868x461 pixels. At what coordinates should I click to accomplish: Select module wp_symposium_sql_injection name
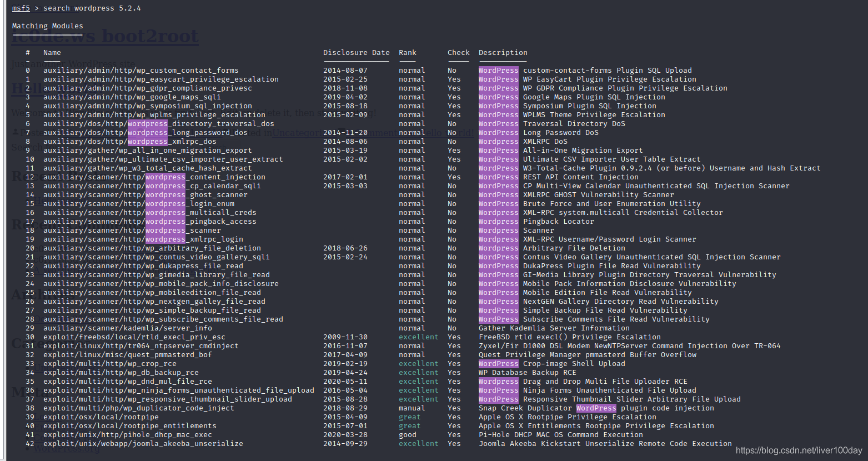pyautogui.click(x=148, y=106)
